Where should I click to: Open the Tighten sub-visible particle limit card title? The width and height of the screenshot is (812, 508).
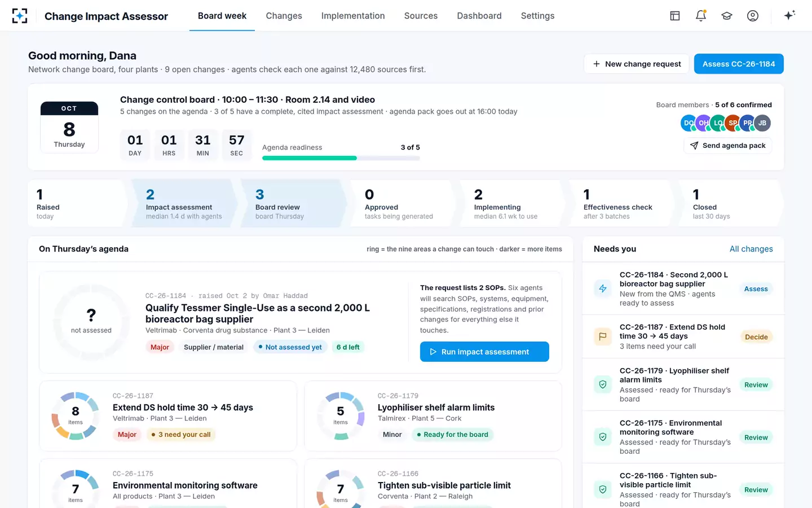coord(444,485)
